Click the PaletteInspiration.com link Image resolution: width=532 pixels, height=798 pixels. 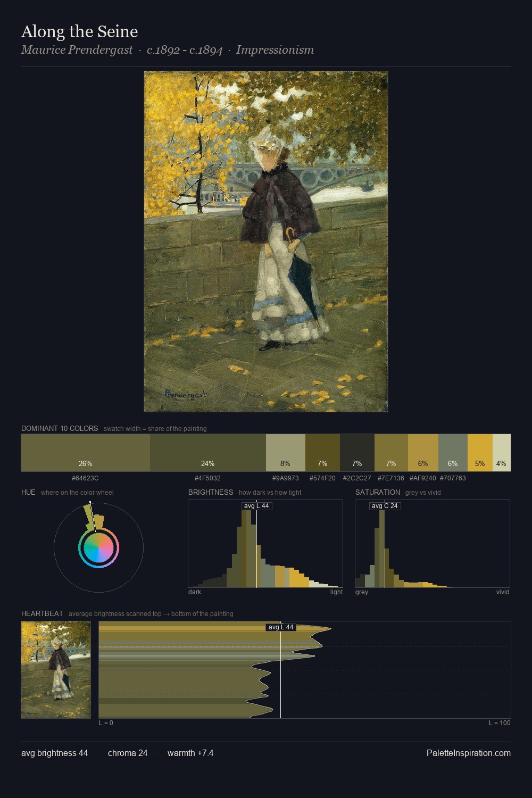pos(469,753)
